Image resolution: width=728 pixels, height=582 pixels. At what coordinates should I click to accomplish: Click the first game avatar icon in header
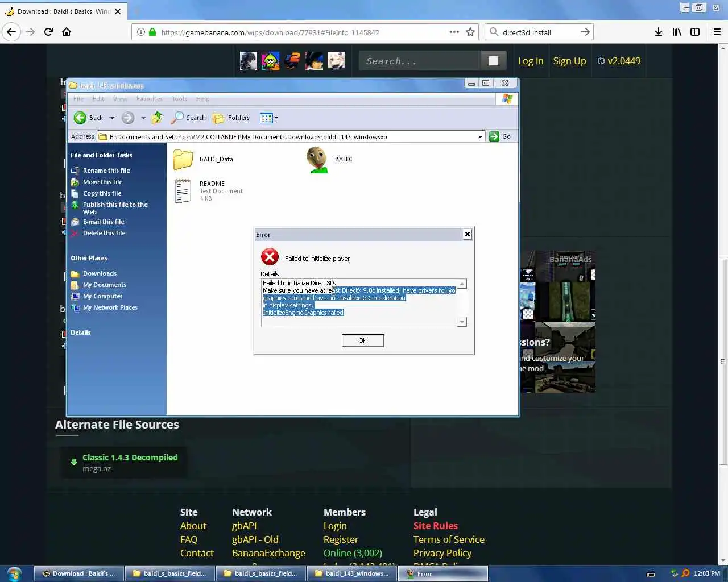coord(248,61)
